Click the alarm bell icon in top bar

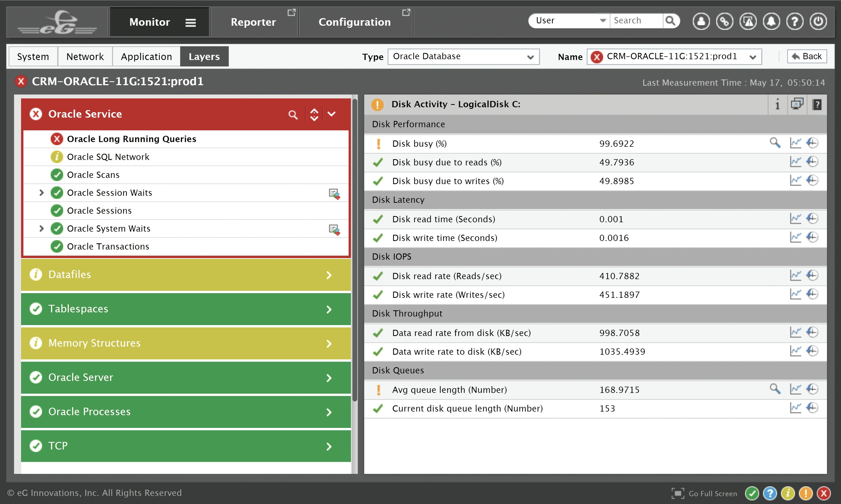coord(771,21)
